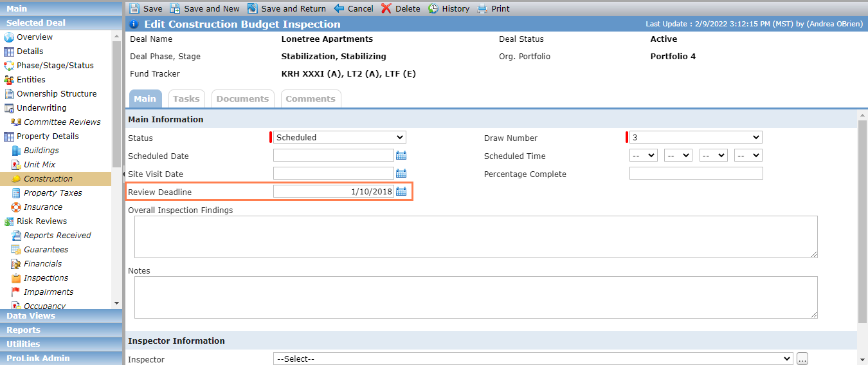This screenshot has height=365, width=868.
Task: Switch to the Main tab
Action: pos(145,98)
